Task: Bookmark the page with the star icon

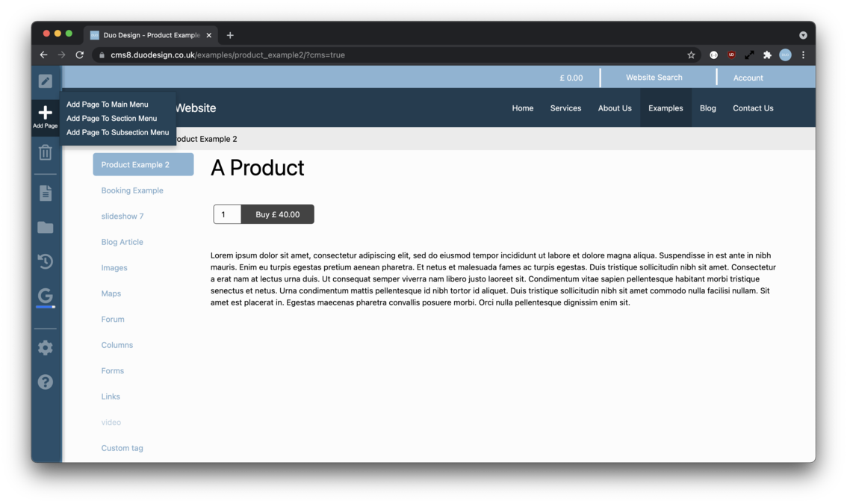Action: 690,55
